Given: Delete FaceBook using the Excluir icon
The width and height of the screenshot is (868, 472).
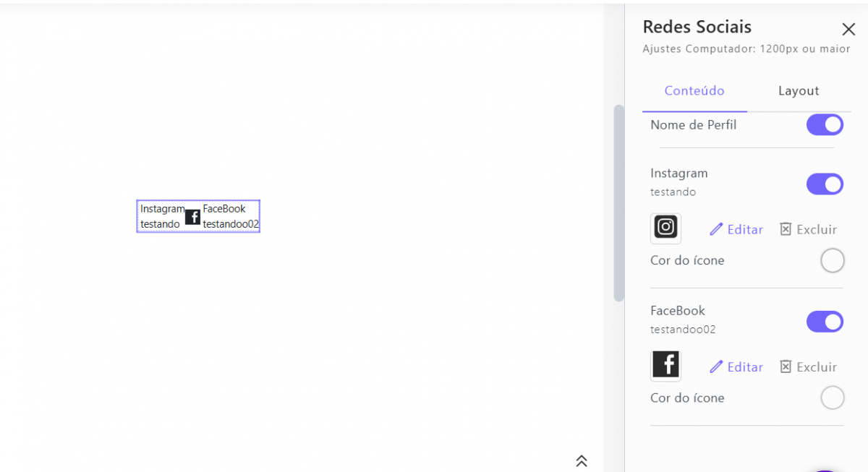Looking at the screenshot, I should 808,367.
